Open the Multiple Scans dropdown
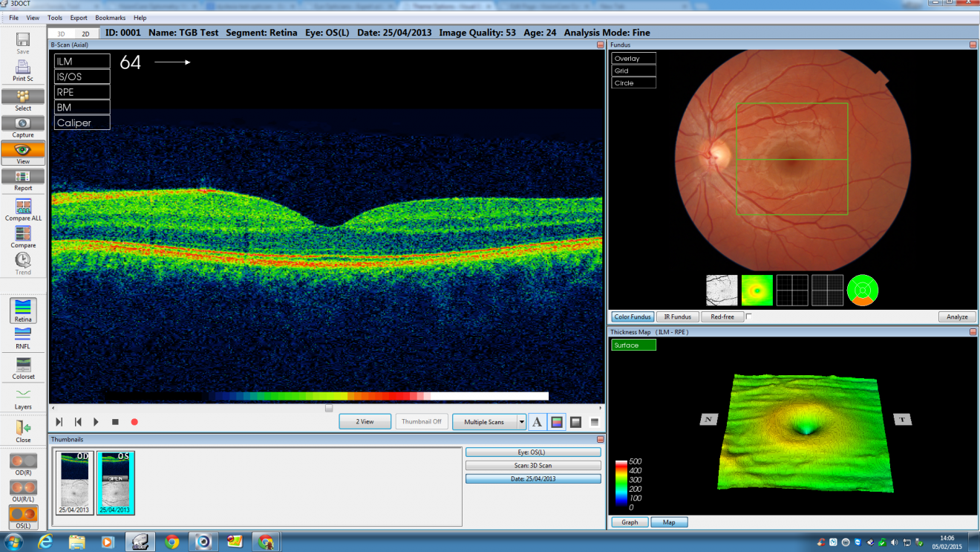 (x=489, y=421)
